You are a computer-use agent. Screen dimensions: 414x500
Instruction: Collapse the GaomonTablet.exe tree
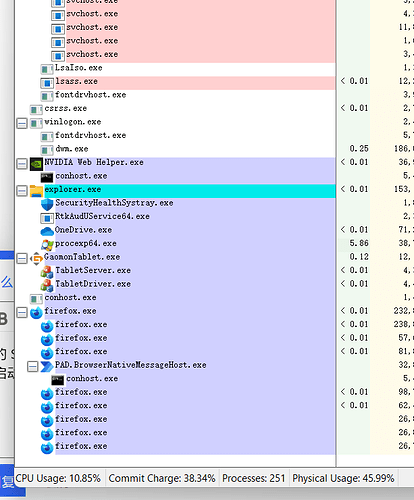22,258
